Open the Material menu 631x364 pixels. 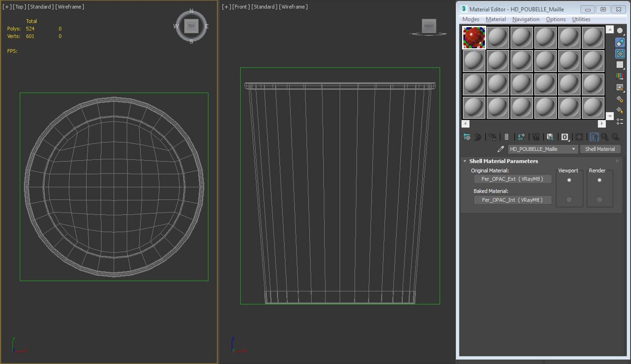495,19
